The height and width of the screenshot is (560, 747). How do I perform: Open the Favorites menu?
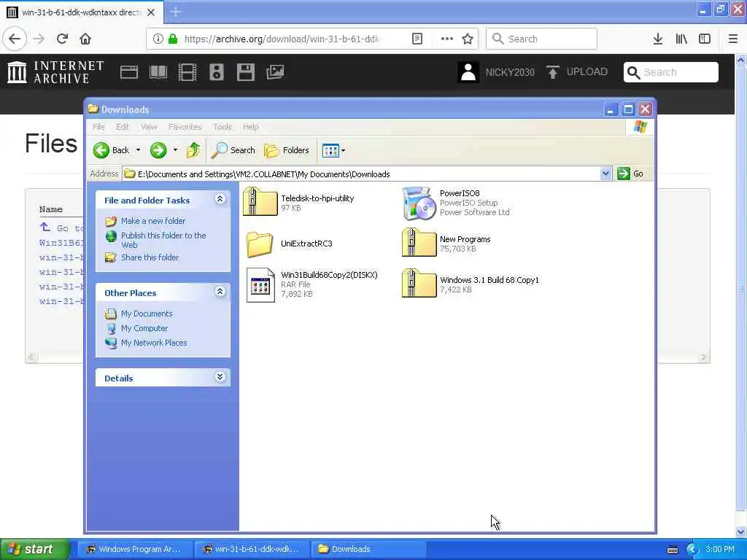(x=185, y=127)
